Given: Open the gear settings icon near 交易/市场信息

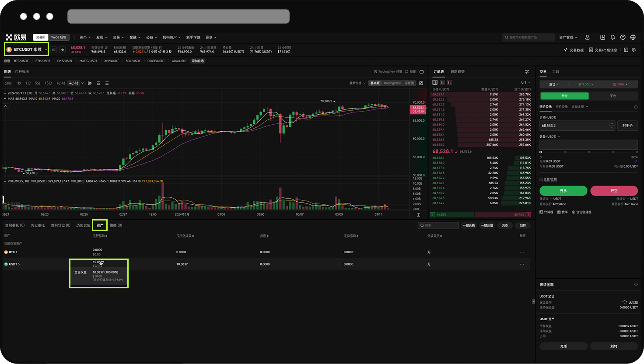Looking at the screenshot, I should pyautogui.click(x=633, y=50).
